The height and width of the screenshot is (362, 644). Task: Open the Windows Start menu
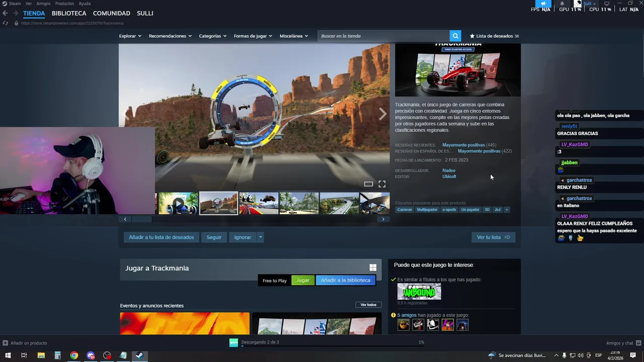pos(8,355)
